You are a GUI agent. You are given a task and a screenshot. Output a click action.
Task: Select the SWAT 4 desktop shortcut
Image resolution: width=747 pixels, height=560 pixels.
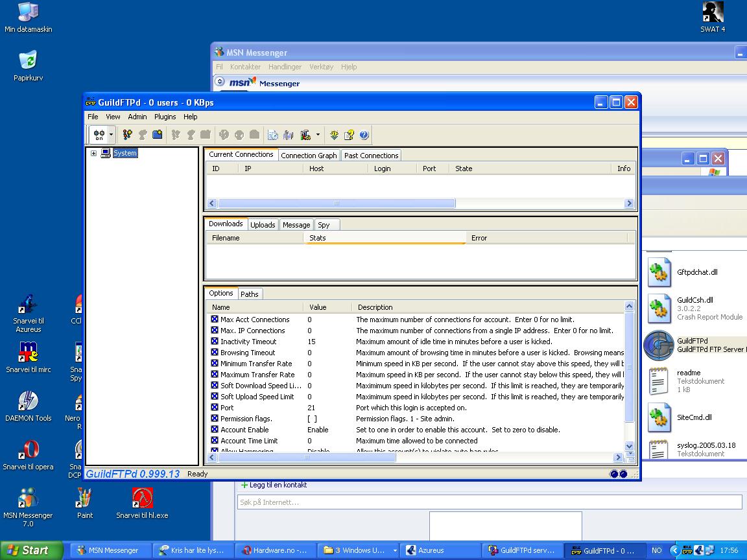point(713,17)
